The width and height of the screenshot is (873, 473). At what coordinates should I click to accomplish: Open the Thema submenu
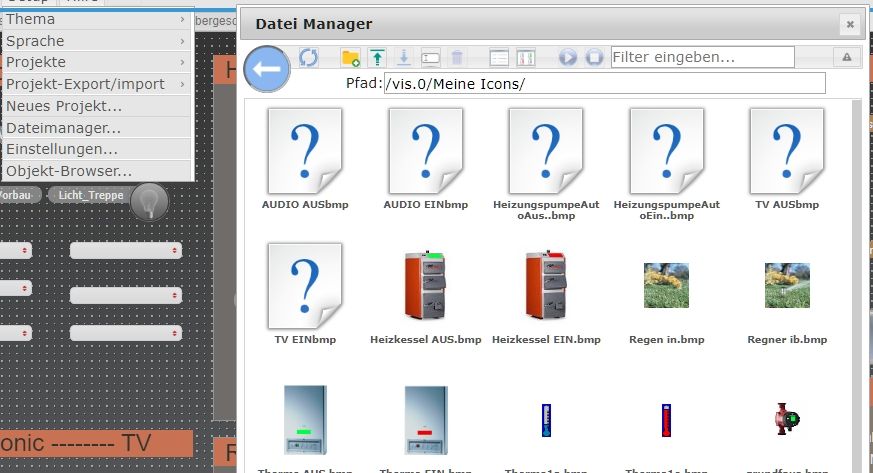click(x=96, y=19)
